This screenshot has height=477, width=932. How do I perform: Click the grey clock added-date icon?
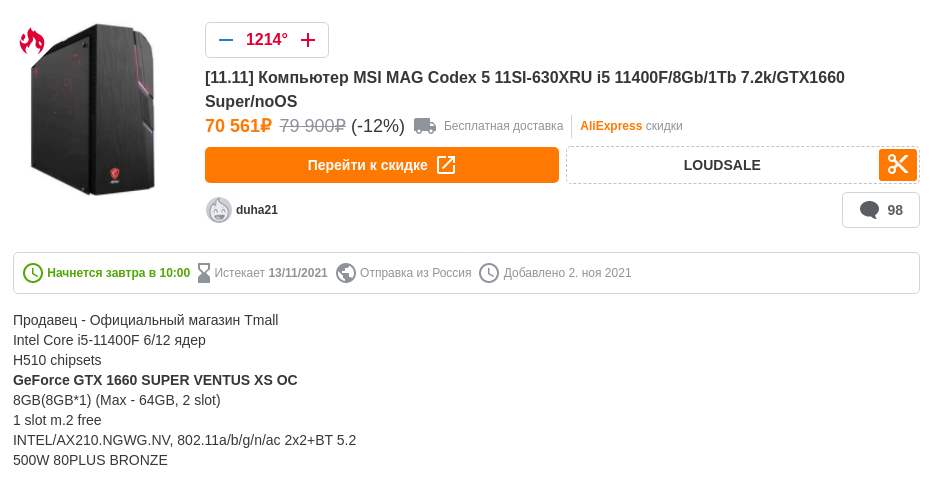pyautogui.click(x=489, y=273)
